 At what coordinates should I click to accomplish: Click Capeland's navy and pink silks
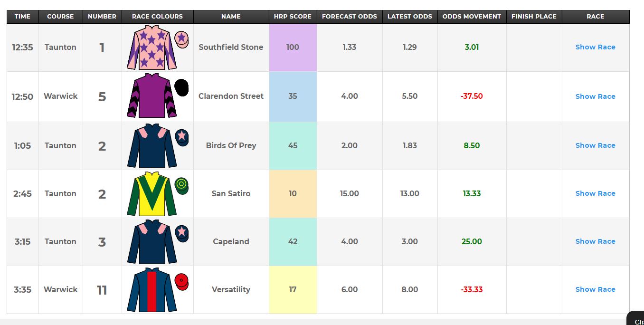152,241
